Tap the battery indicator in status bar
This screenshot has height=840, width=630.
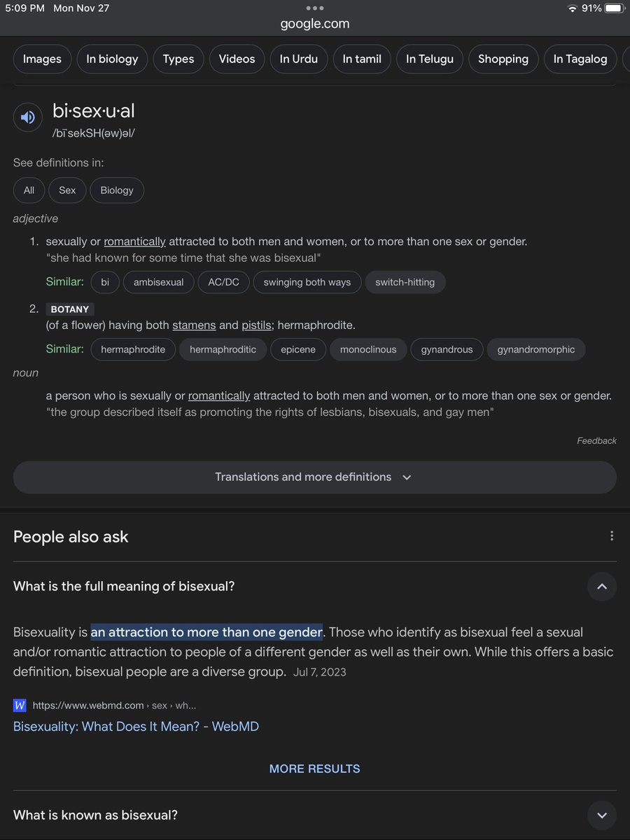[613, 8]
